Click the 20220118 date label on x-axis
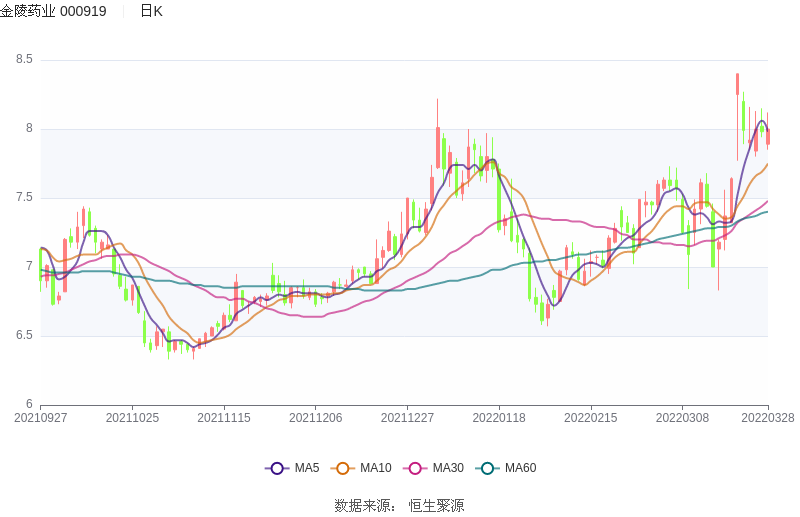Viewport: 800px width, 517px height. [x=498, y=418]
